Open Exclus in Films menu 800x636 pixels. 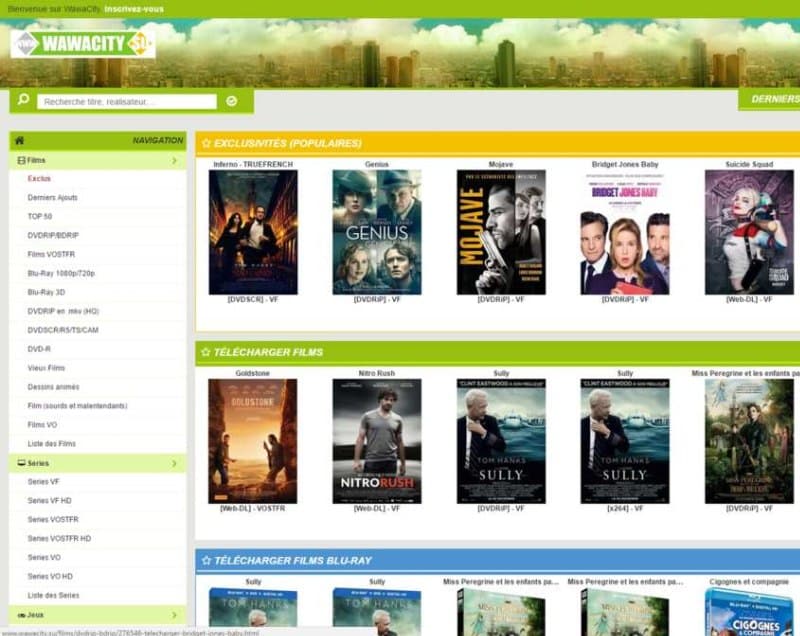pos(39,179)
